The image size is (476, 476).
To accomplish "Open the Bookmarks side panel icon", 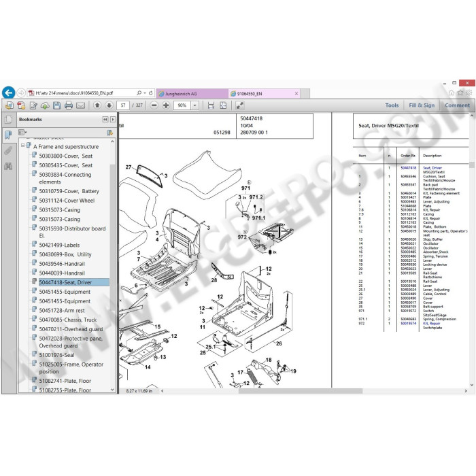I will coord(8,134).
